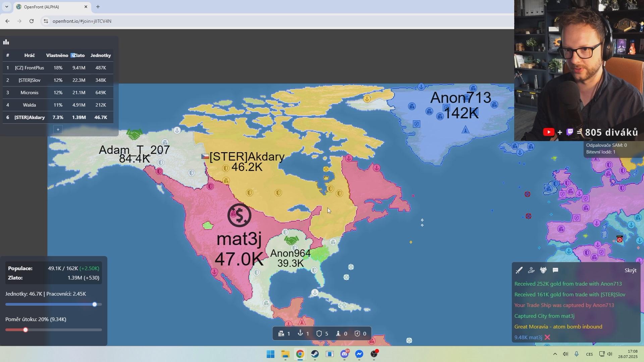Show hidden system tray icons

(555, 354)
